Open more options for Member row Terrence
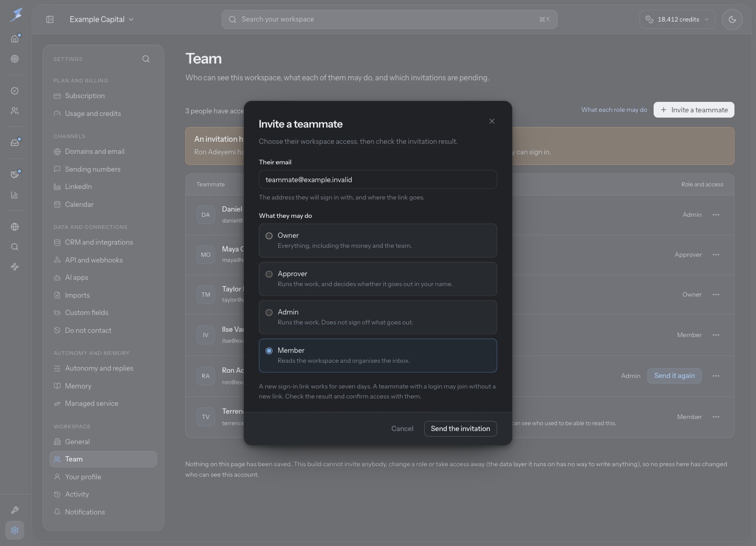Viewport: 756px width, 546px height. pyautogui.click(x=716, y=417)
